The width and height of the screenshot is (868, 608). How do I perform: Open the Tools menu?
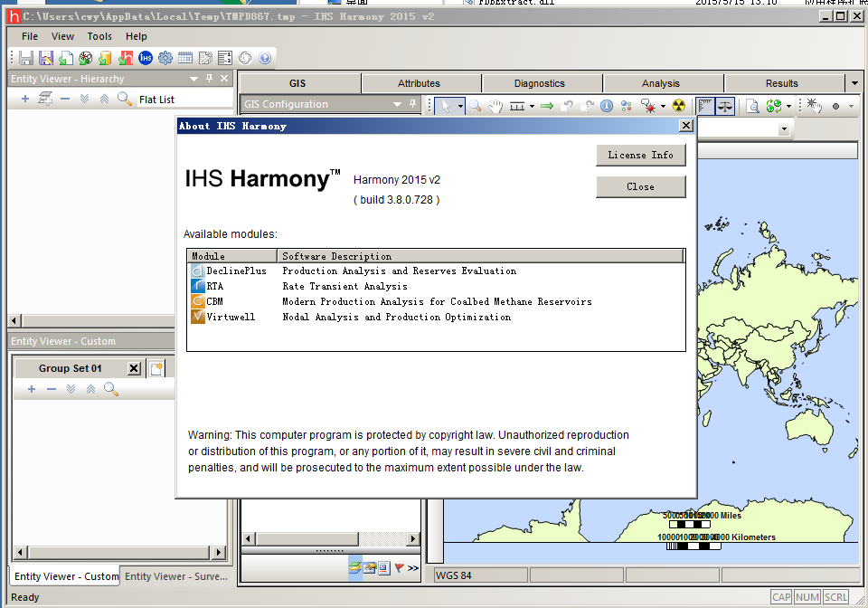point(99,36)
